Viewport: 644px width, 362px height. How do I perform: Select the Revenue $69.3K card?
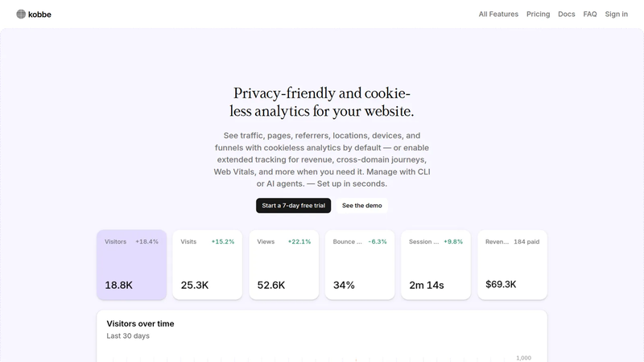pos(512,265)
